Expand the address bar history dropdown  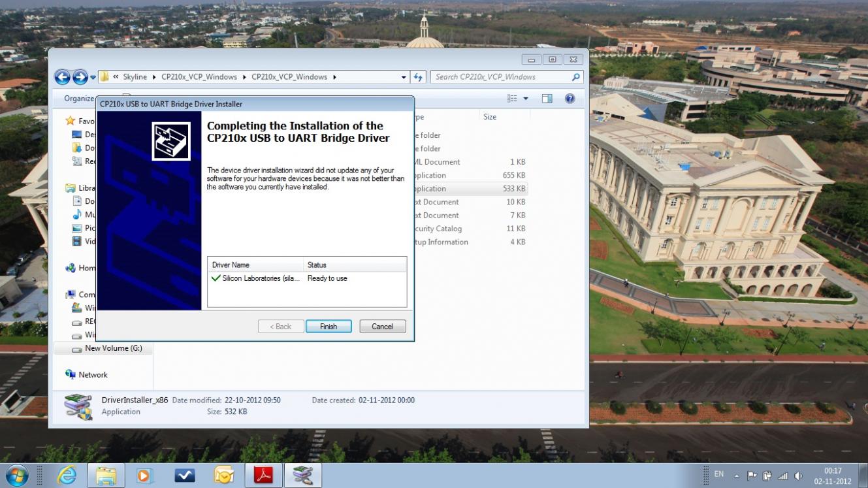[x=404, y=77]
